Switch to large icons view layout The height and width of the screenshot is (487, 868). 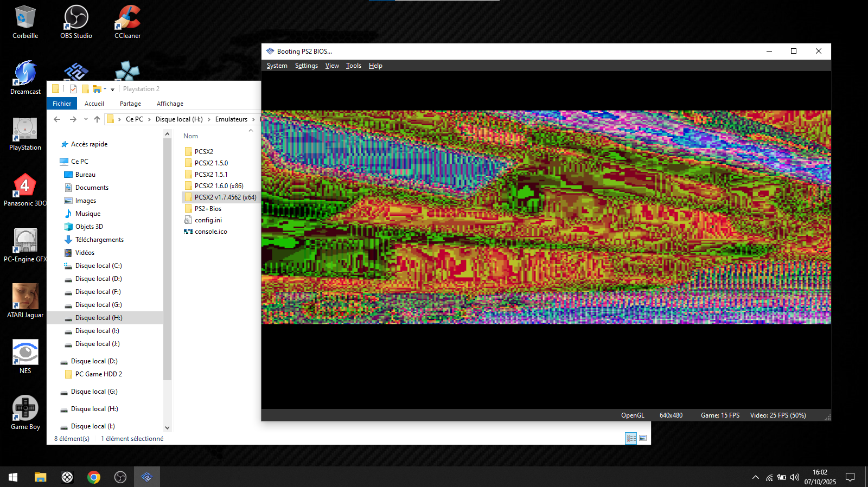coord(643,438)
